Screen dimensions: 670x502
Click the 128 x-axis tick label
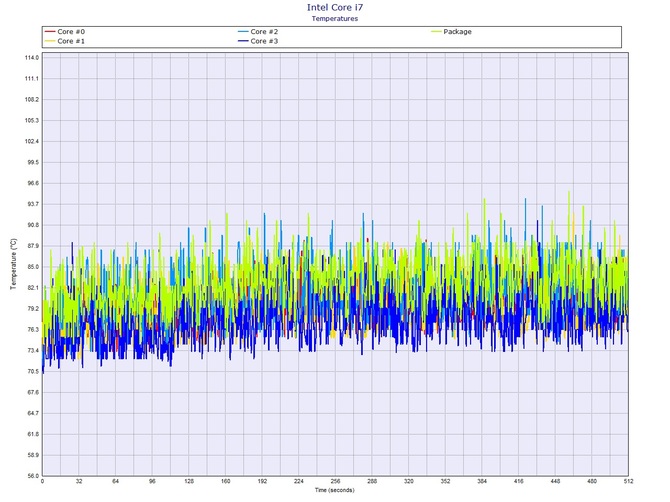click(x=189, y=481)
